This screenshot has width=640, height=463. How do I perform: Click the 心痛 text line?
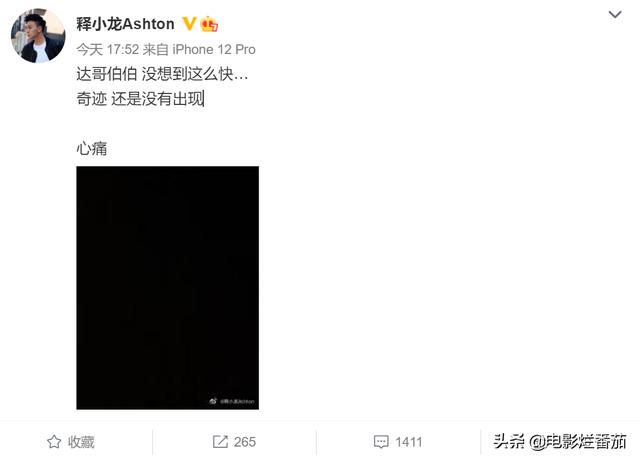(x=92, y=149)
